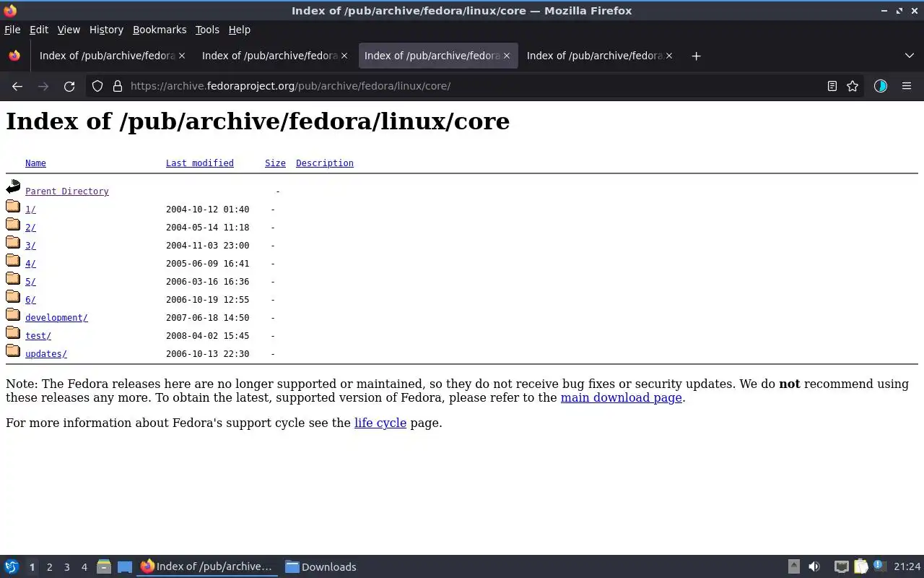Image resolution: width=924 pixels, height=578 pixels.
Task: Close the fourth Index tab
Action: (669, 56)
